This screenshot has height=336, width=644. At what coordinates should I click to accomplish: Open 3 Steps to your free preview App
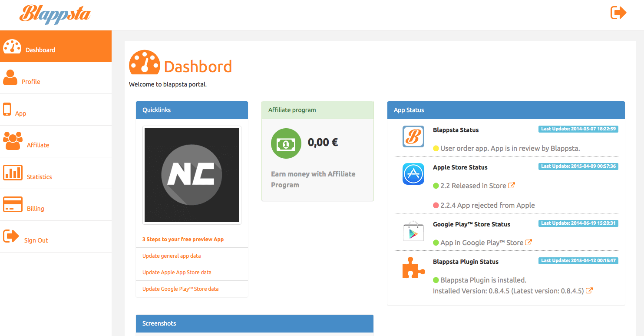(183, 240)
